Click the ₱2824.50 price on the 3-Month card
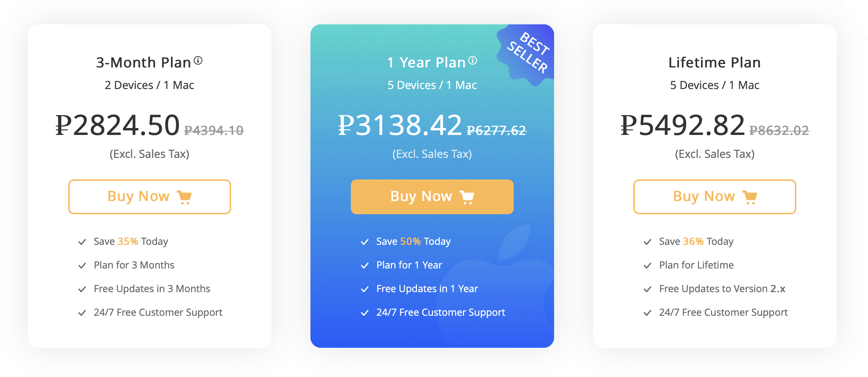The image size is (868, 377). [118, 125]
